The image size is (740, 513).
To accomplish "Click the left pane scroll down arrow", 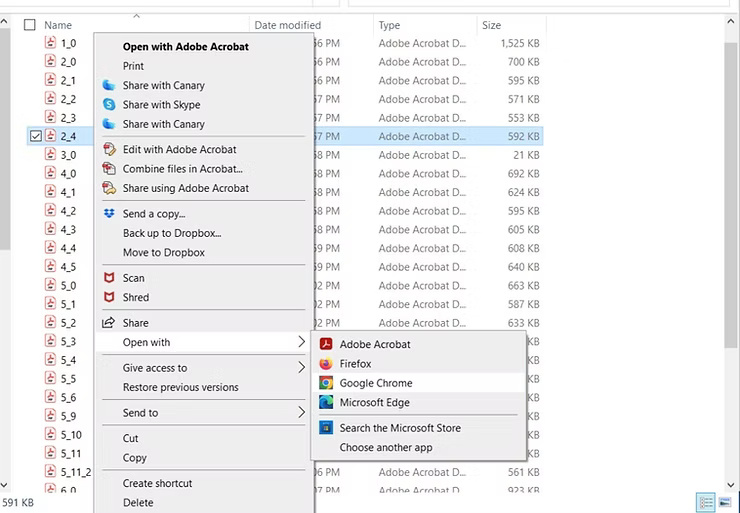I will [4, 485].
